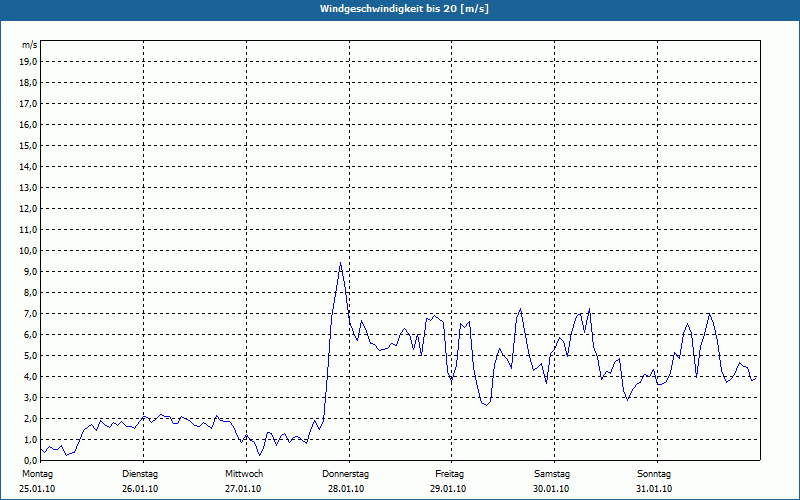The image size is (800, 500).
Task: Click the 10,0 axis value
Action: pyautogui.click(x=28, y=251)
